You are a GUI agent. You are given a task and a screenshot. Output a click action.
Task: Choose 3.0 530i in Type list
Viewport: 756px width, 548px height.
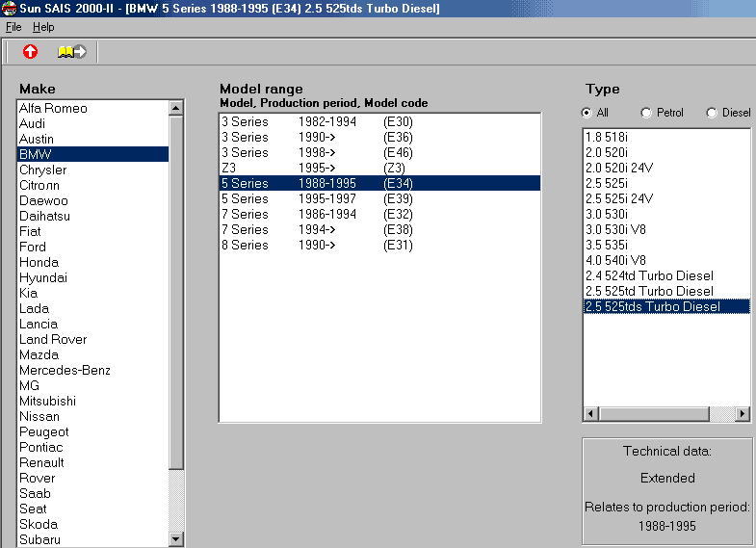(666, 214)
